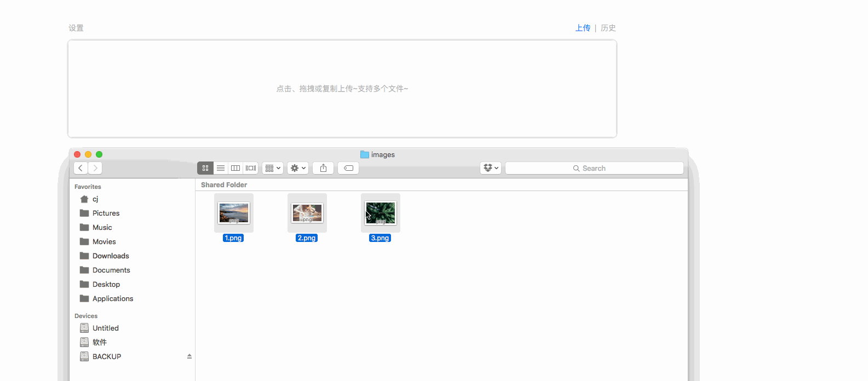
Task: Open the 设置 settings link
Action: 76,28
